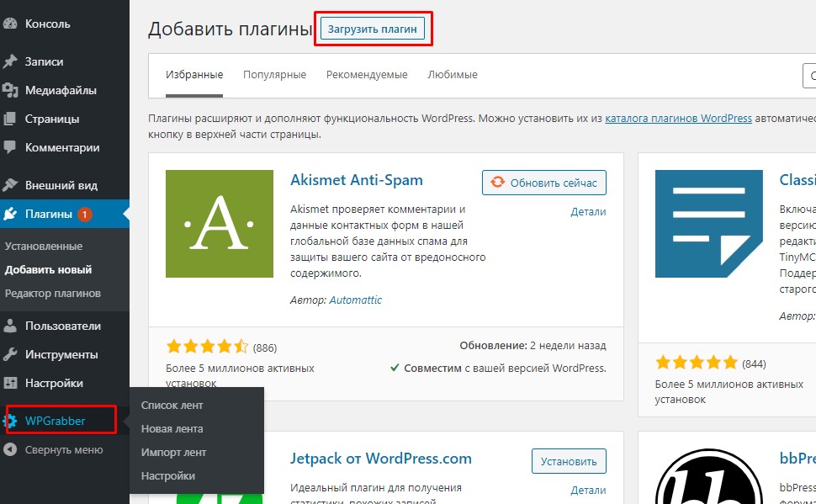The height and width of the screenshot is (504, 816).
Task: Click the Комментарии speech bubble icon
Action: (10, 147)
